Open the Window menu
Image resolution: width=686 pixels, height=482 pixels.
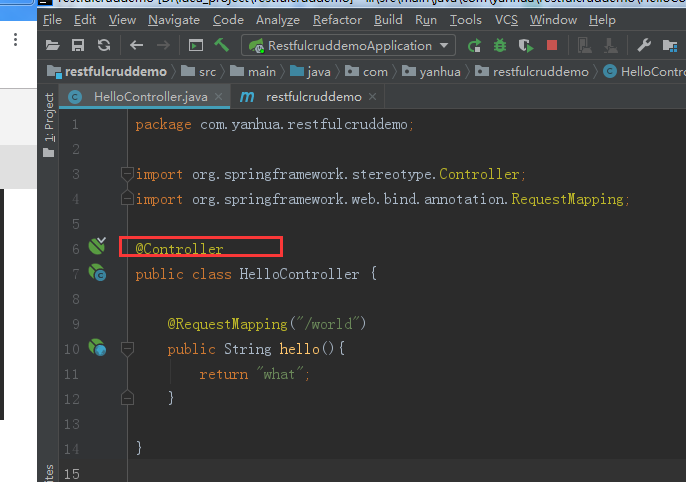coord(553,20)
